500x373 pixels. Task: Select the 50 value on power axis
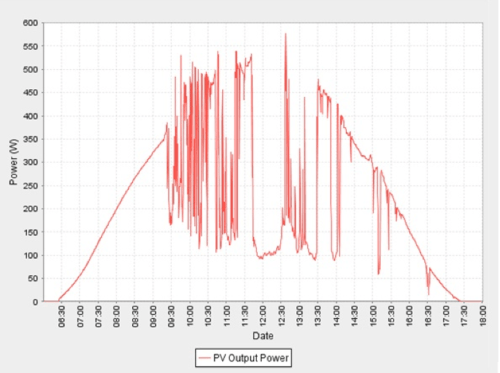click(x=33, y=278)
